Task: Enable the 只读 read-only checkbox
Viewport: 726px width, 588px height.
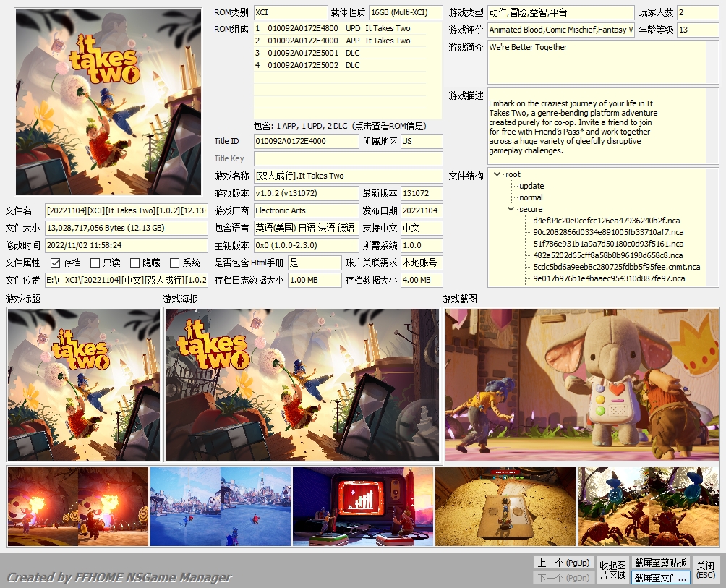Action: pyautogui.click(x=95, y=263)
